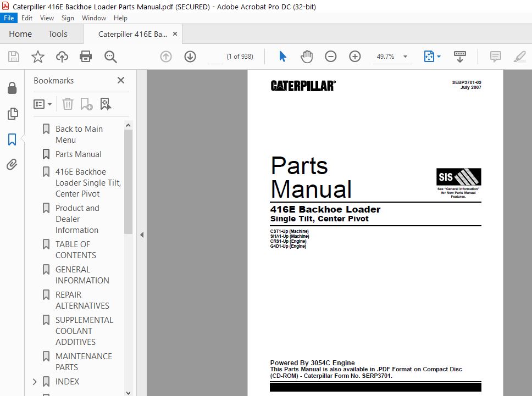Close the Caterpiller 416E document tab
This screenshot has width=532, height=396.
tap(175, 34)
